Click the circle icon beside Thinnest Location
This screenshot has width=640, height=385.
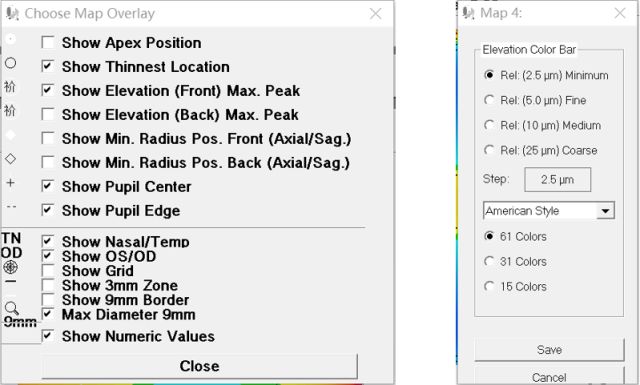(11, 63)
